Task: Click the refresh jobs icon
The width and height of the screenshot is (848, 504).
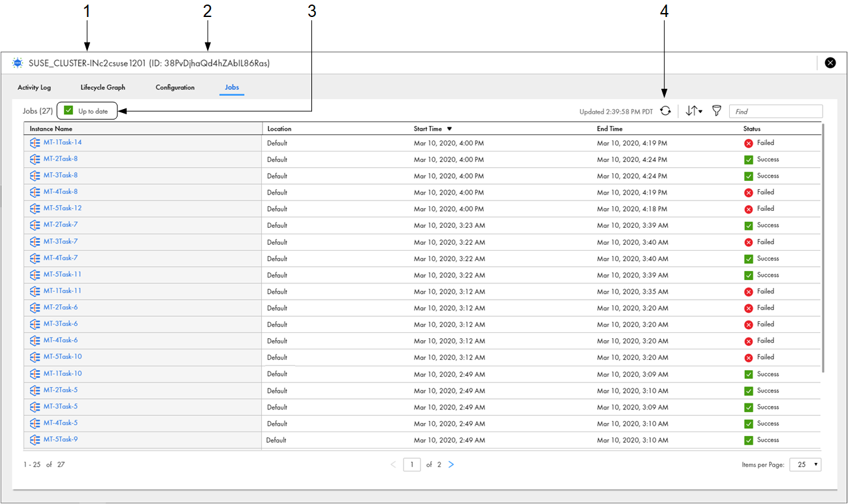Action: 665,111
